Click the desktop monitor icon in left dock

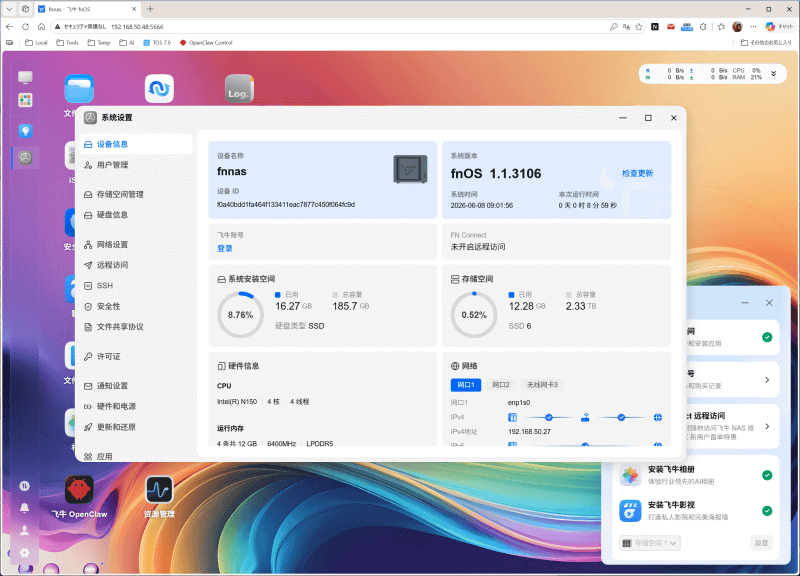(x=25, y=78)
